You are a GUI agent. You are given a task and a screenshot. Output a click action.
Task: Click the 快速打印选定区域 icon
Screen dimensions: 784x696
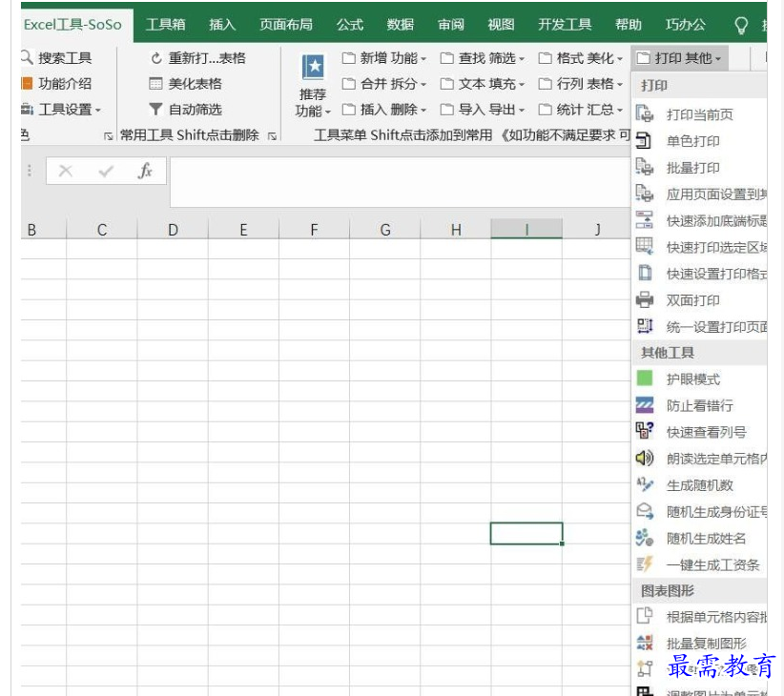point(645,247)
